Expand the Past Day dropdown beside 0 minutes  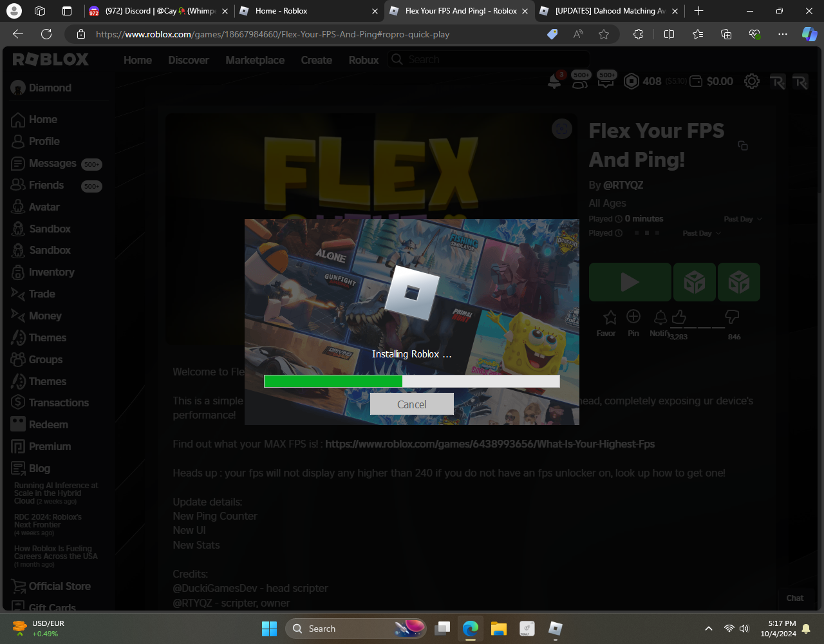click(743, 219)
